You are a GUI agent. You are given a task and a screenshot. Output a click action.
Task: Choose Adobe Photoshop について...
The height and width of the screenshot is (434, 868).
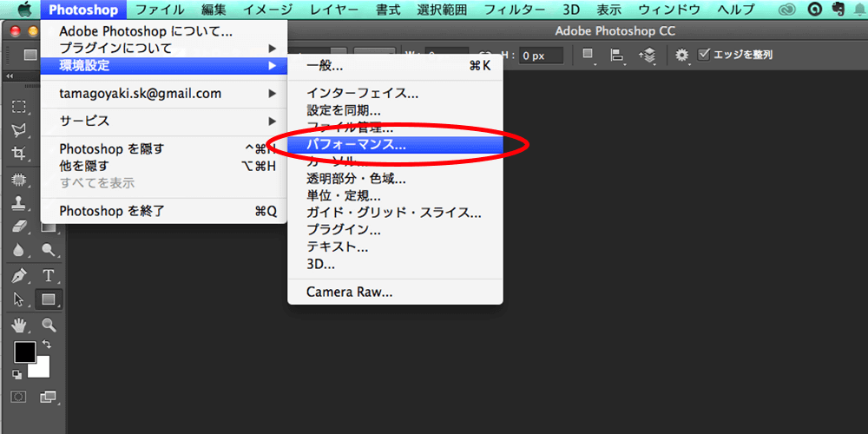point(164,31)
